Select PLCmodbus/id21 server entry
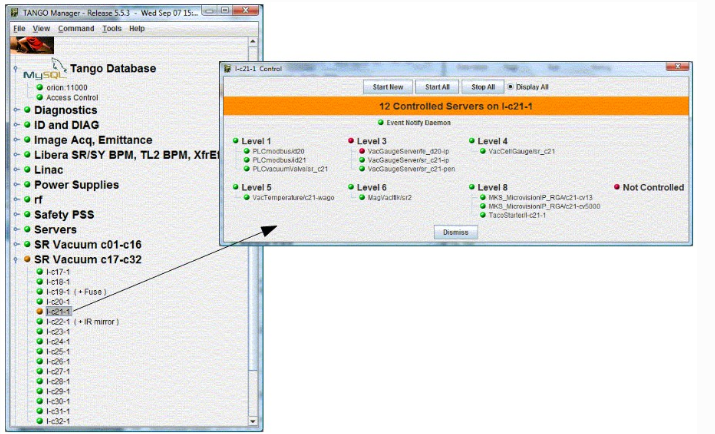The height and width of the screenshot is (434, 715). pyautogui.click(x=279, y=160)
